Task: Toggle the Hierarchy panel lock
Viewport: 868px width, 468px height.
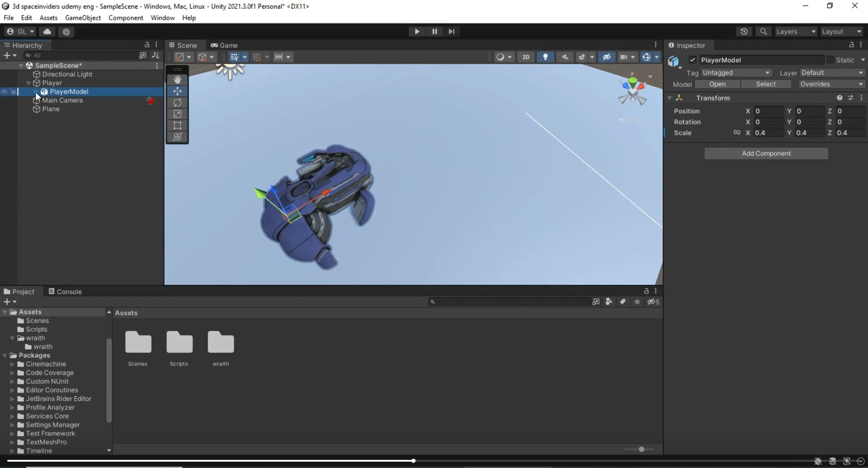Action: click(147, 45)
